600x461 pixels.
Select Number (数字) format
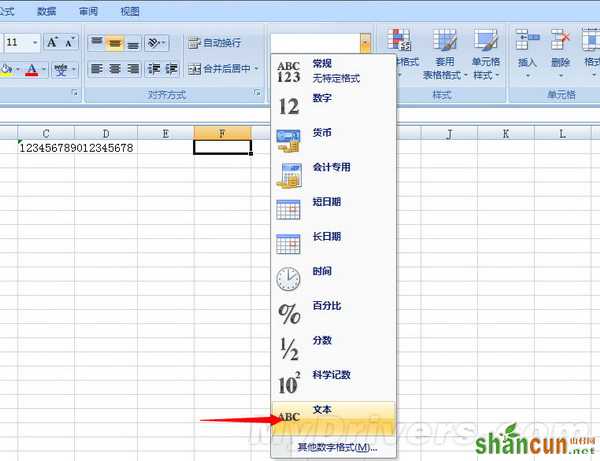pyautogui.click(x=333, y=106)
